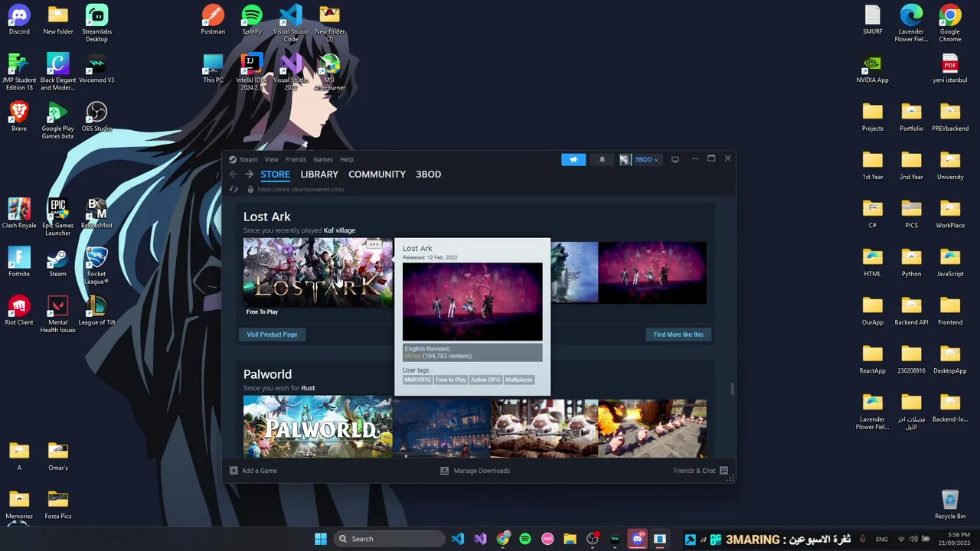Open Friends & Chat
This screenshot has height=551, width=980.
click(x=694, y=471)
